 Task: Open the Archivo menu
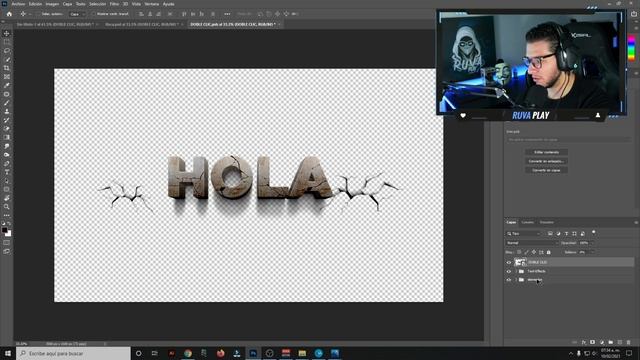(18, 4)
